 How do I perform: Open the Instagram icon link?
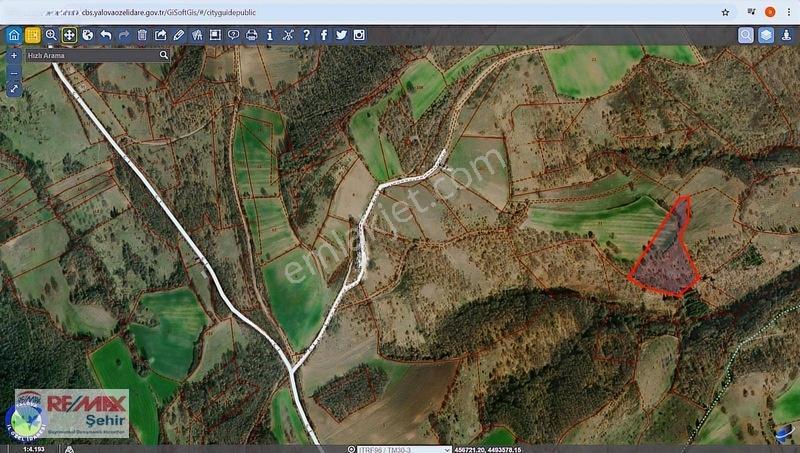359,35
